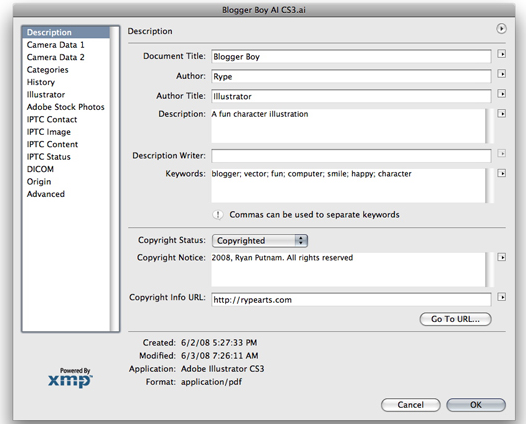Open the panel options menu arrow beside Description heading
The image size is (526, 424).
point(501,29)
